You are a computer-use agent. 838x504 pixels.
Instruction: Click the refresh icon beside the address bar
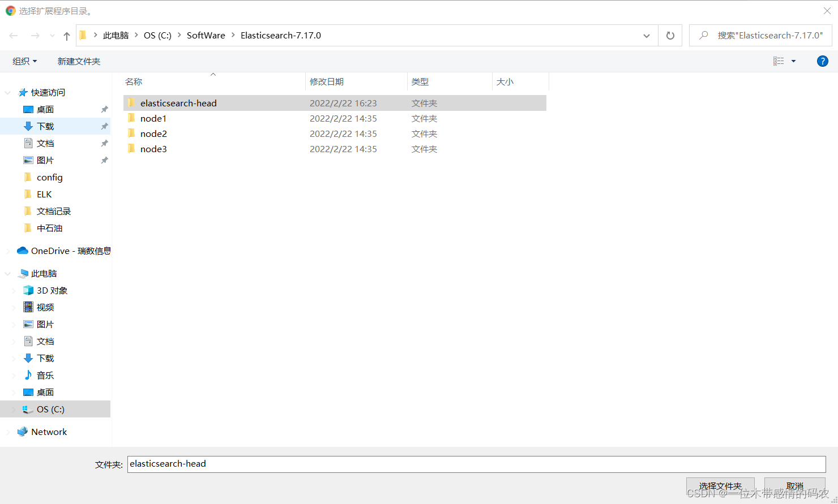(x=670, y=36)
